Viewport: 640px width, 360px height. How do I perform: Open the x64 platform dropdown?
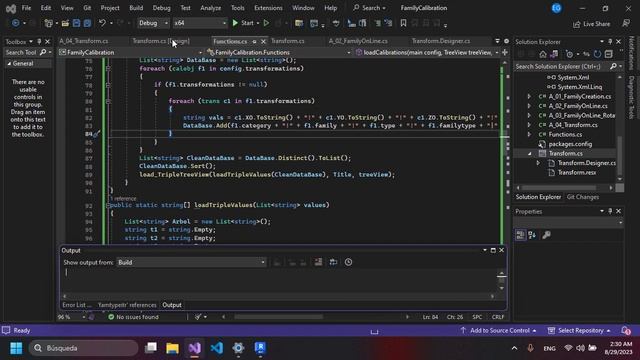pyautogui.click(x=200, y=23)
